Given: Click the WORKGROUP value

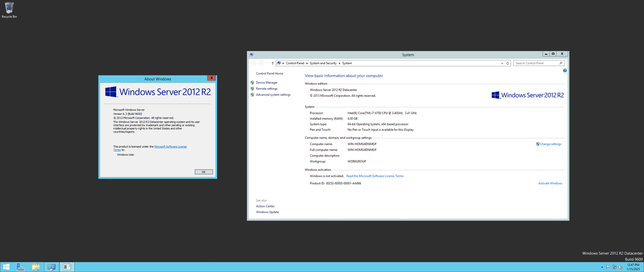Looking at the screenshot, I should point(357,161).
